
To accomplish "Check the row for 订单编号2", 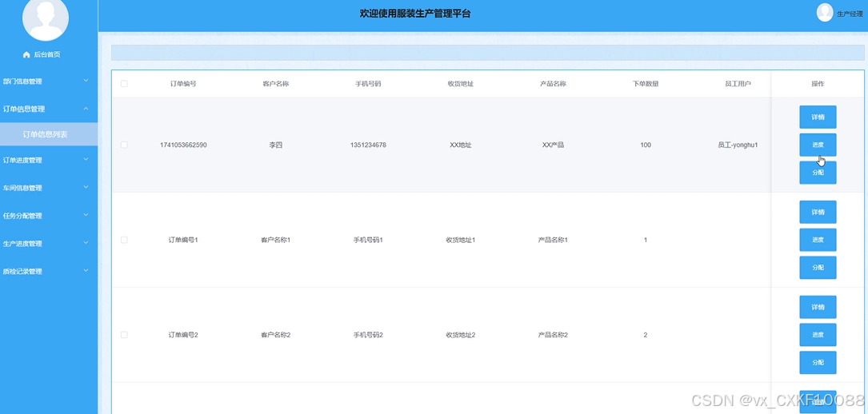I will click(124, 335).
